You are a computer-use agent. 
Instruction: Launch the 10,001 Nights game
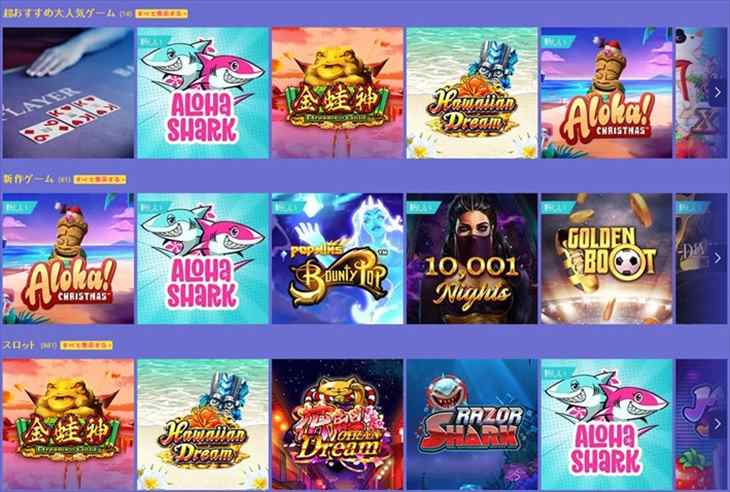click(472, 258)
